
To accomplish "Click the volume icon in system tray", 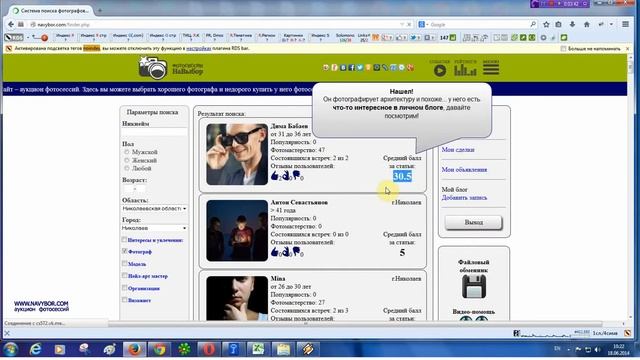I will pos(598,349).
